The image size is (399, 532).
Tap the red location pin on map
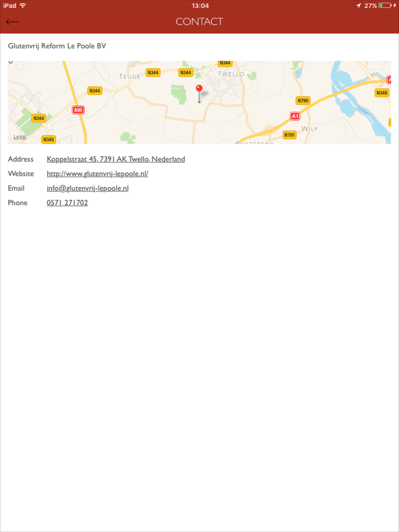coord(199,93)
